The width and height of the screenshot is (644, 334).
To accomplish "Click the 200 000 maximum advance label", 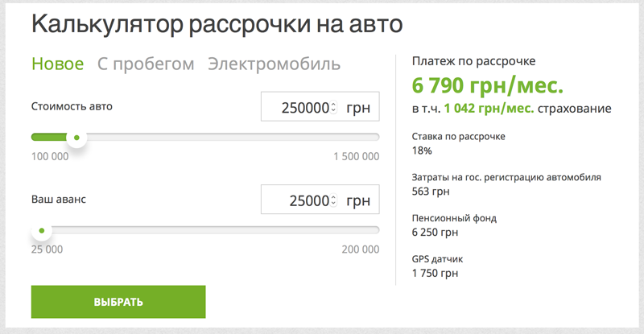I will (360, 249).
